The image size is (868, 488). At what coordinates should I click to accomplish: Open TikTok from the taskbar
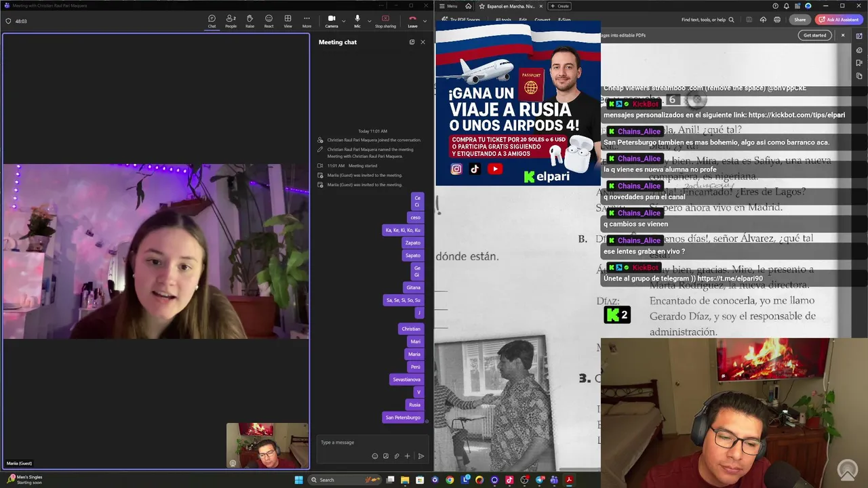tap(509, 480)
